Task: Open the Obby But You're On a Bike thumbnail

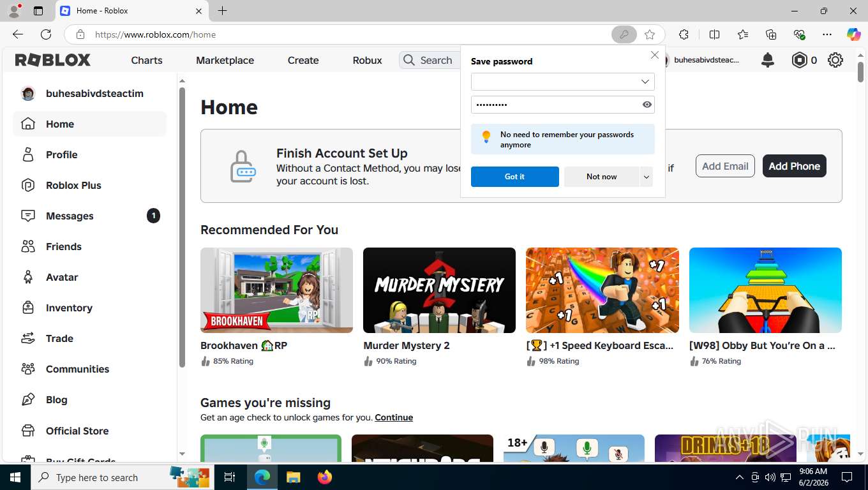Action: click(x=765, y=290)
